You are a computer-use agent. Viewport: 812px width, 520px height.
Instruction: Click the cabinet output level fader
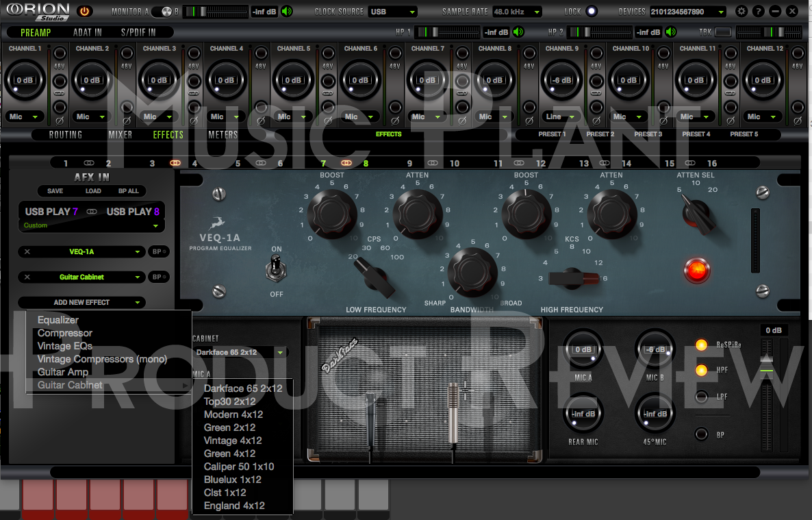[766, 395]
